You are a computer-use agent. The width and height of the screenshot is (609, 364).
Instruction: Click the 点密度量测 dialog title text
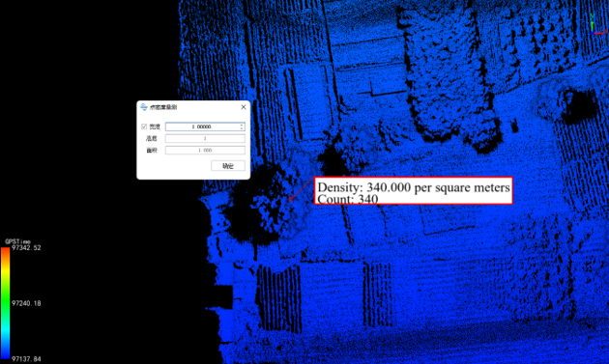click(163, 107)
